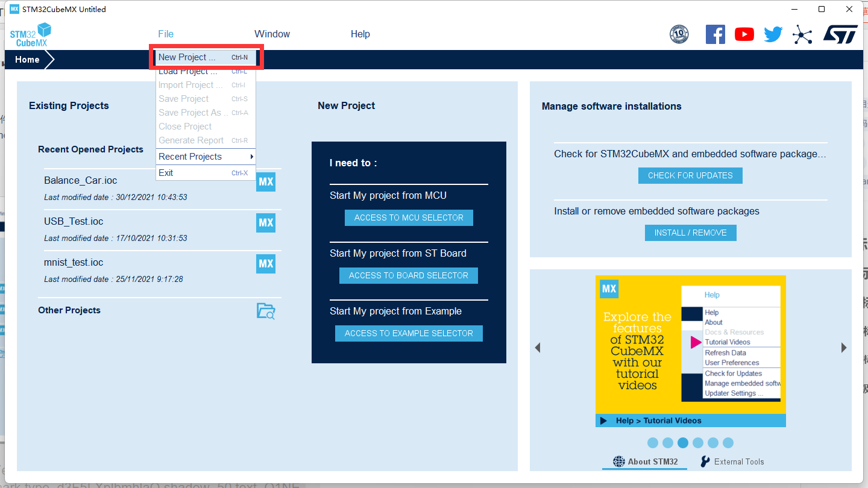Switch to About STM32 tab
Screen dimensions: 868x488
pyautogui.click(x=645, y=462)
